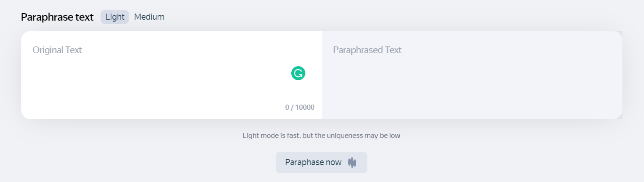Select the Light paraphrase mode
The height and width of the screenshot is (182, 644).
point(115,17)
